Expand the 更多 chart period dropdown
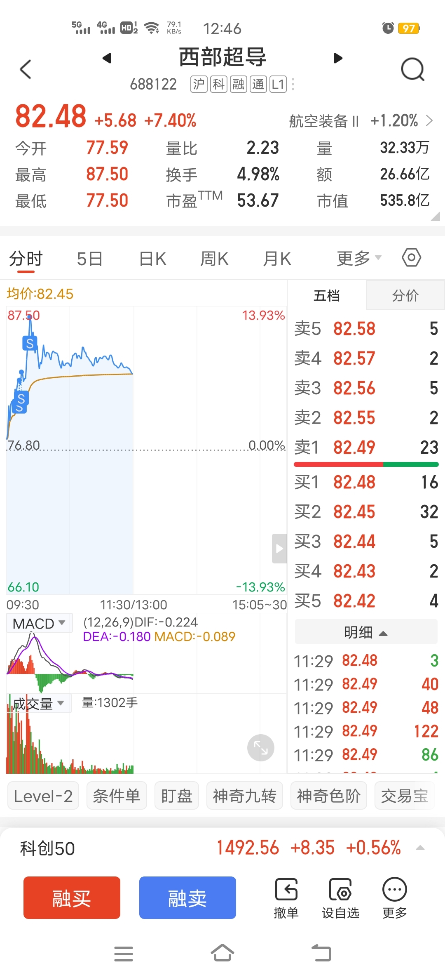 (x=359, y=259)
